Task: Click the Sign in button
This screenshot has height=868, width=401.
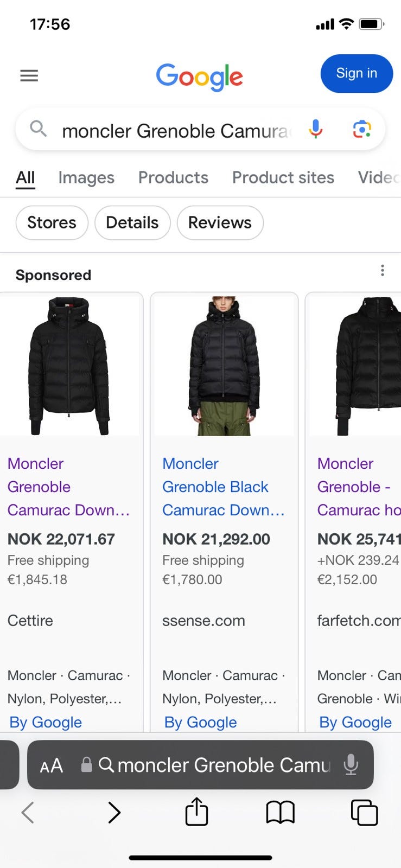Action: (357, 73)
